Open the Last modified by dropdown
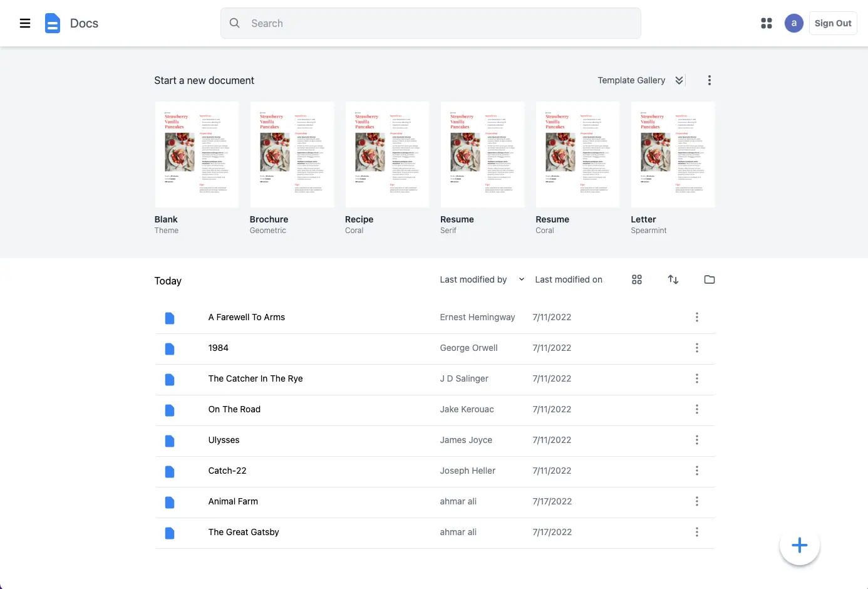The height and width of the screenshot is (589, 868). coord(482,279)
